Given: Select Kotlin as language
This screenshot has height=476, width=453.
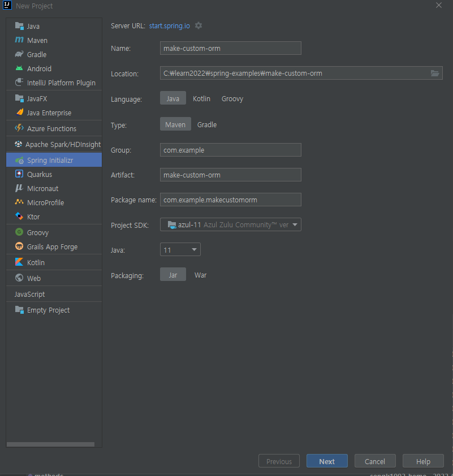Looking at the screenshot, I should point(201,99).
